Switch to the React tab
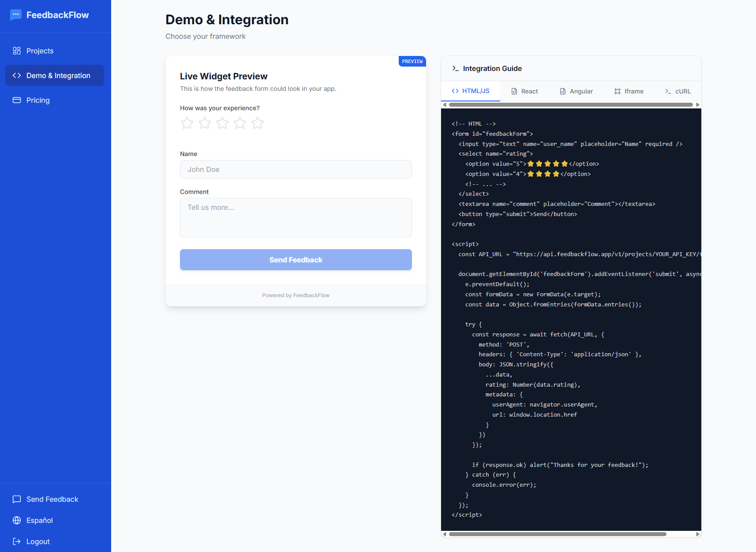 524,91
